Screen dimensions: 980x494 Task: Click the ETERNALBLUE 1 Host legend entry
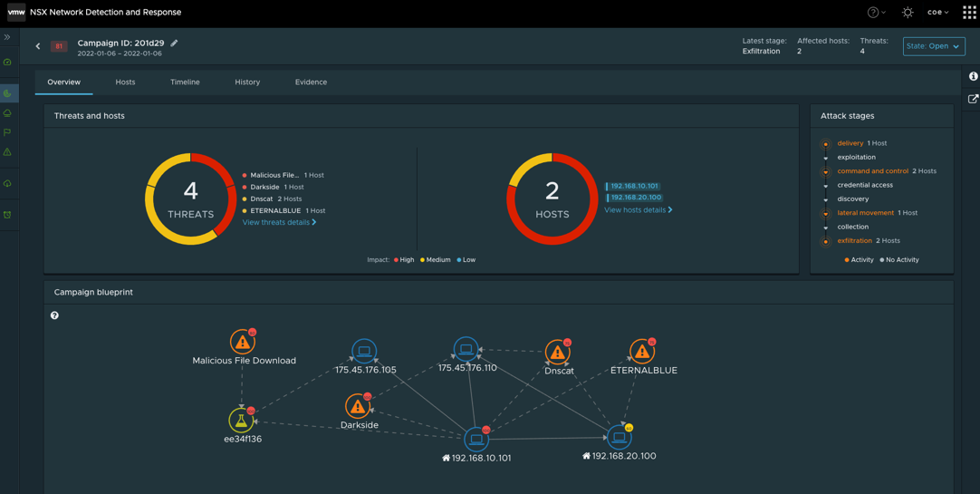coord(284,210)
